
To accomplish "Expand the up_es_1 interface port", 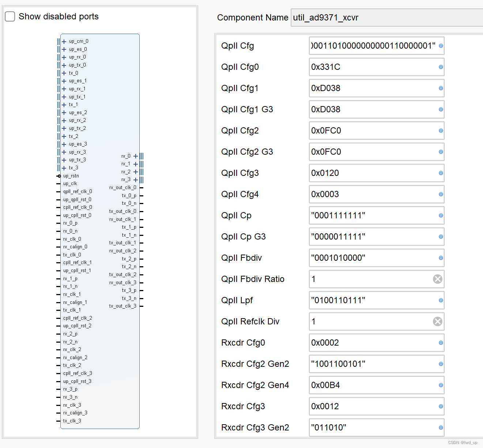I will point(64,81).
